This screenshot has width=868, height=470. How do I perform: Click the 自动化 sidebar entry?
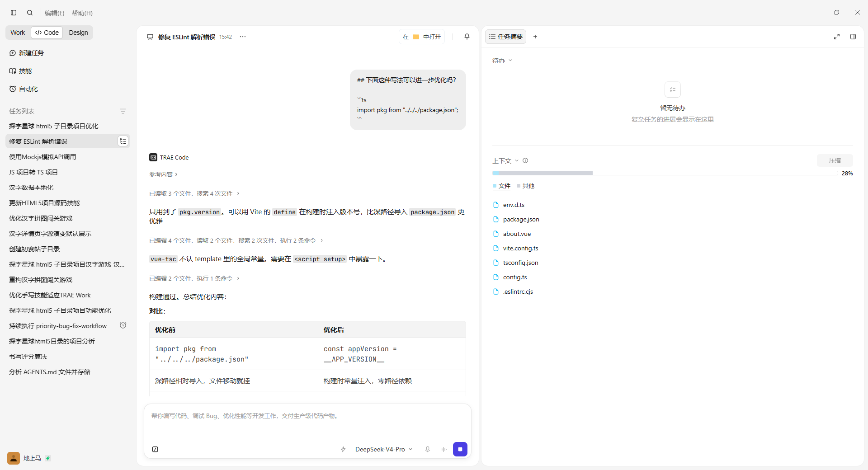coord(68,89)
